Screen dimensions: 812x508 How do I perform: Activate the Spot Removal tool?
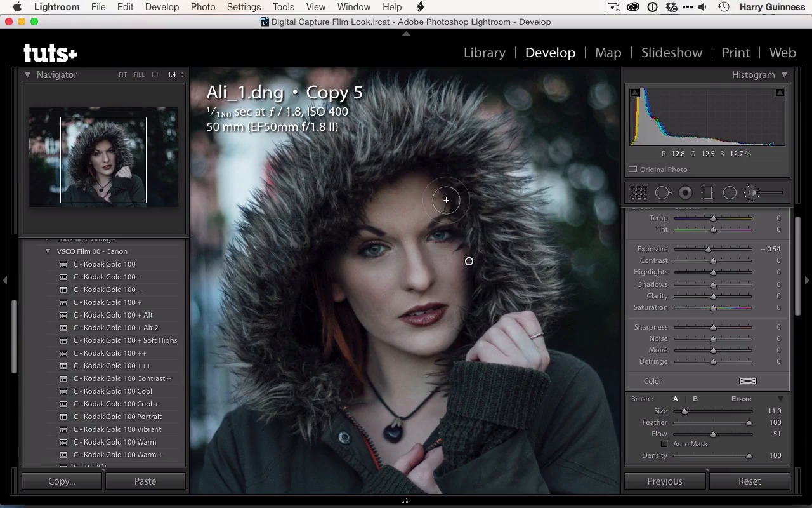[662, 193]
